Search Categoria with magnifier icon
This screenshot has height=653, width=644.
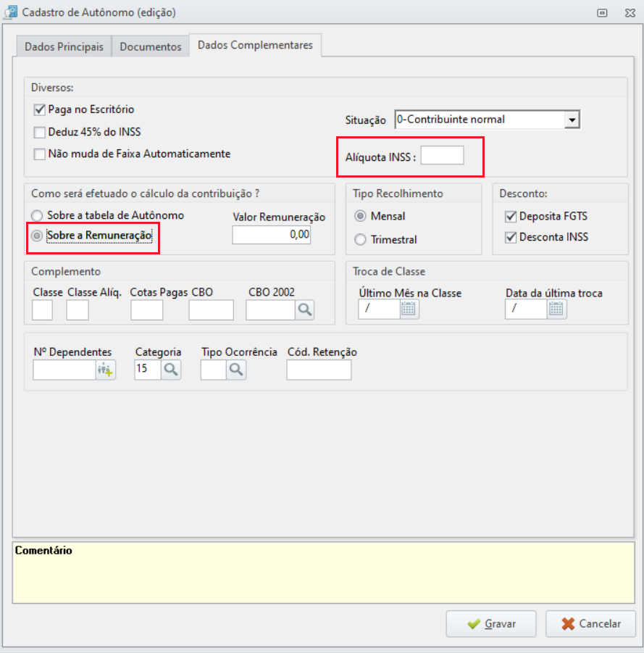click(x=171, y=370)
